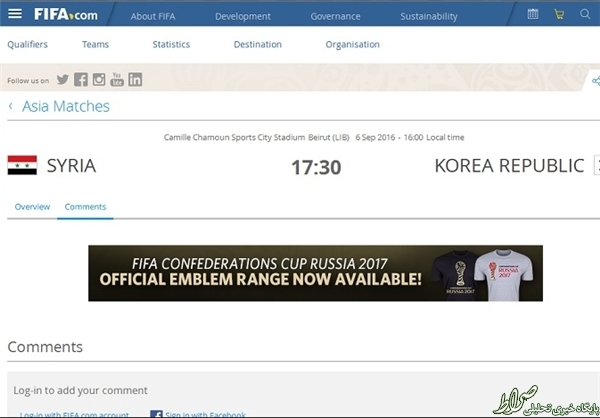Open FIFA's Twitter page icon
Screen dimensions: 600x418
(63, 80)
